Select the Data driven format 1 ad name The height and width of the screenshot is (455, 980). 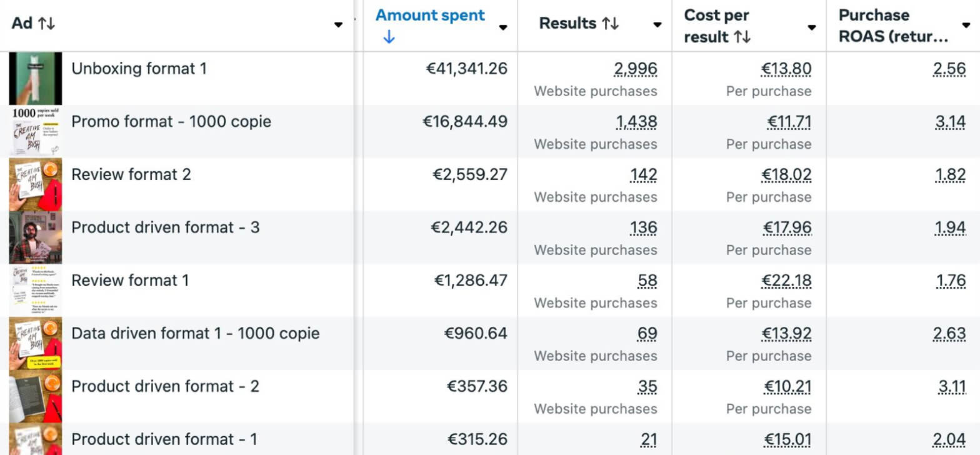click(x=196, y=334)
